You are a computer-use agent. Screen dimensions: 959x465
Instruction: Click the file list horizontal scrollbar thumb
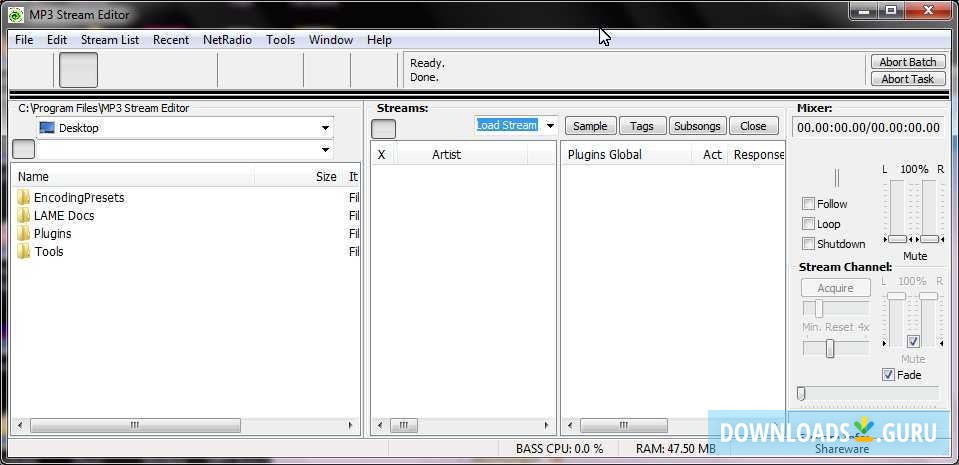click(x=135, y=425)
